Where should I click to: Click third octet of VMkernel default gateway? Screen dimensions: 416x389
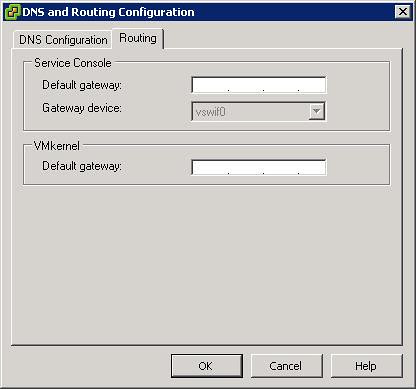coord(281,167)
